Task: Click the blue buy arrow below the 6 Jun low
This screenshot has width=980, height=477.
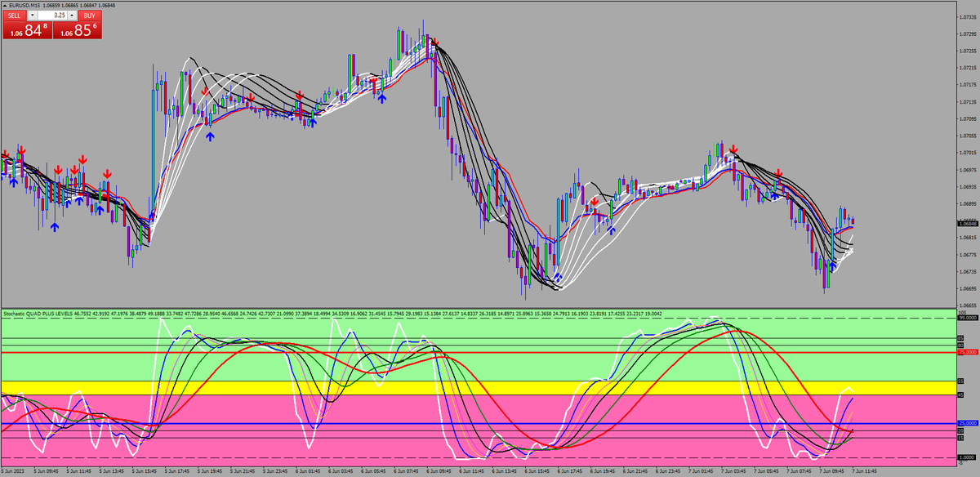Action: [x=558, y=278]
